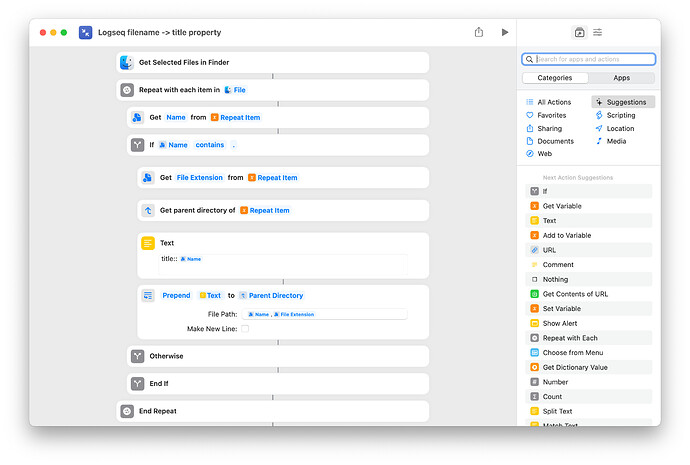Click the Prepend to file action icon
Viewport: 690px width, 465px height.
pos(148,296)
